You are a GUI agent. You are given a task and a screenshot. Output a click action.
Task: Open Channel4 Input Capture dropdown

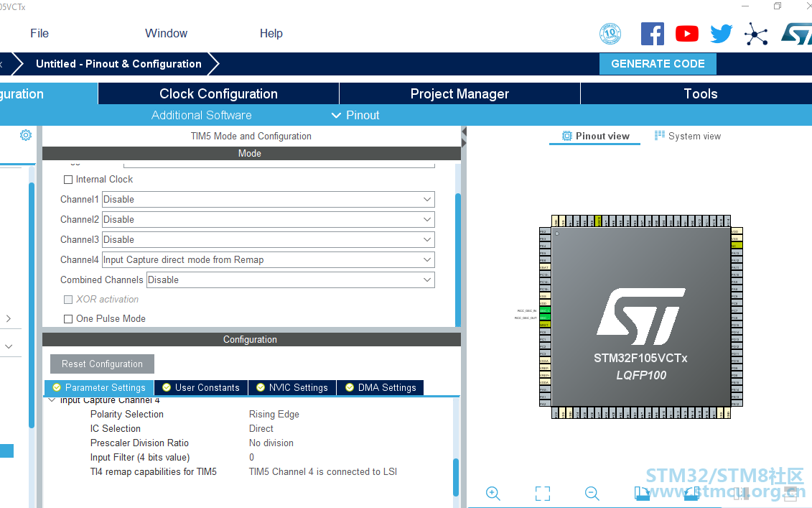point(269,259)
